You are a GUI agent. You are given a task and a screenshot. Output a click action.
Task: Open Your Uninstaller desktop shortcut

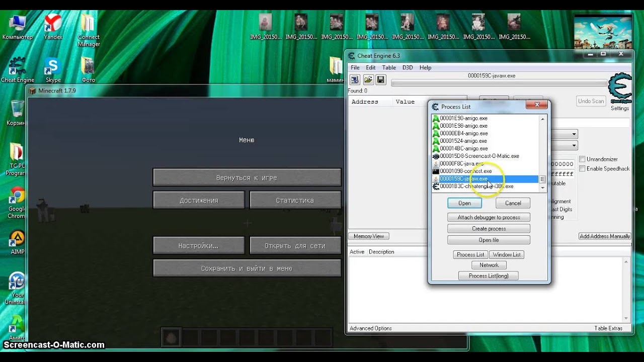click(x=17, y=288)
